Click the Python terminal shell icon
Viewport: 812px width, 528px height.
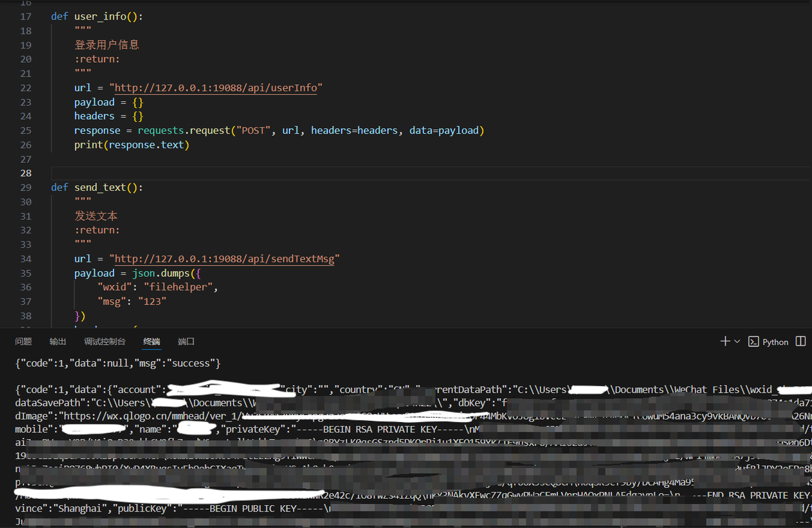coord(754,342)
